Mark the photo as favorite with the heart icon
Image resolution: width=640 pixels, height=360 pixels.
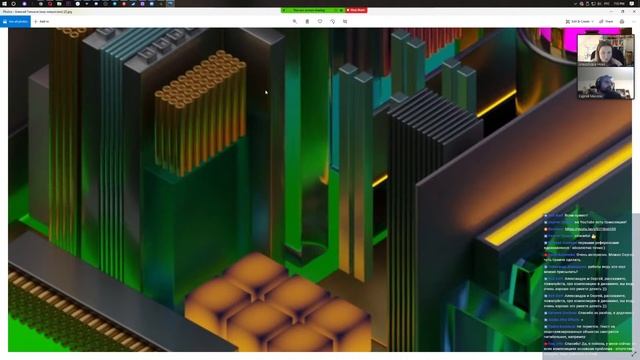tap(320, 22)
